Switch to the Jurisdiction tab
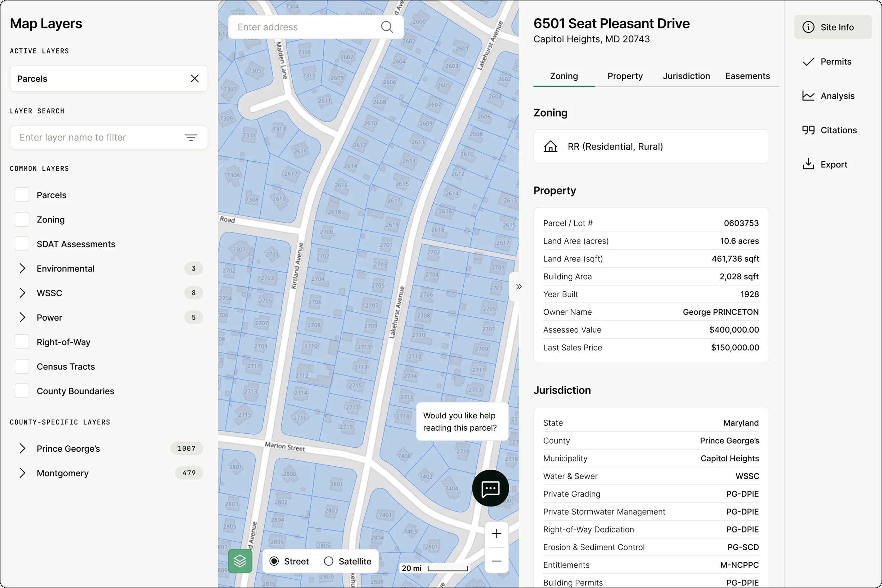 (x=686, y=76)
